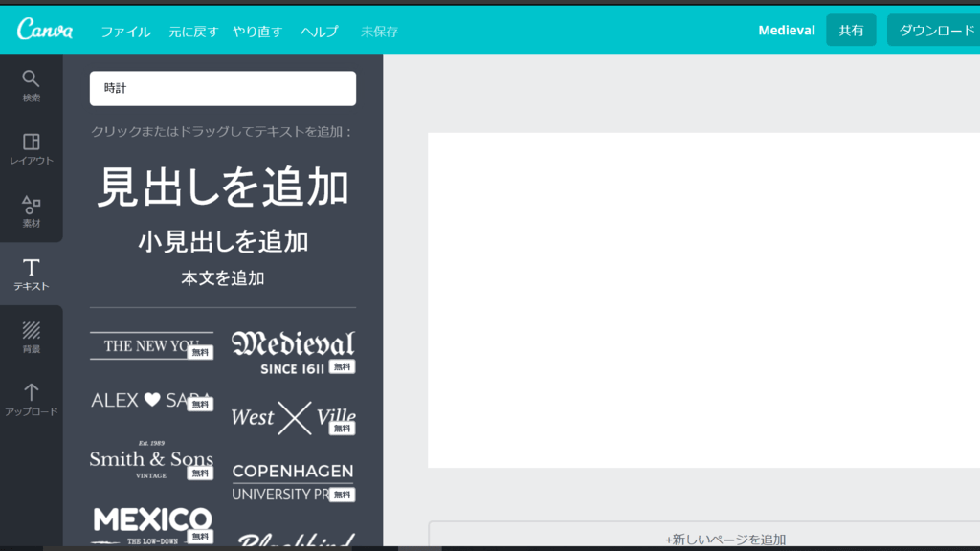980x551 pixels.
Task: Select the テキスト text sidebar tab
Action: 32,275
